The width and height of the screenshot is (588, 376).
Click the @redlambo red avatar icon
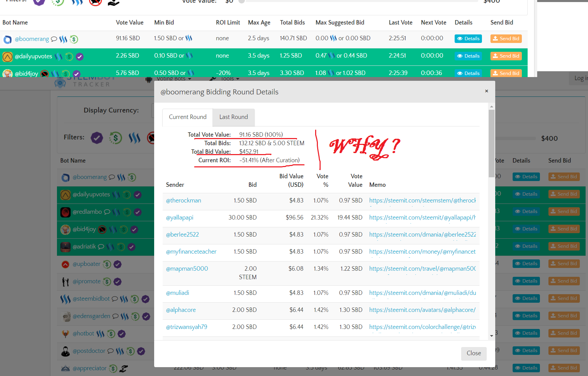pyautogui.click(x=65, y=212)
